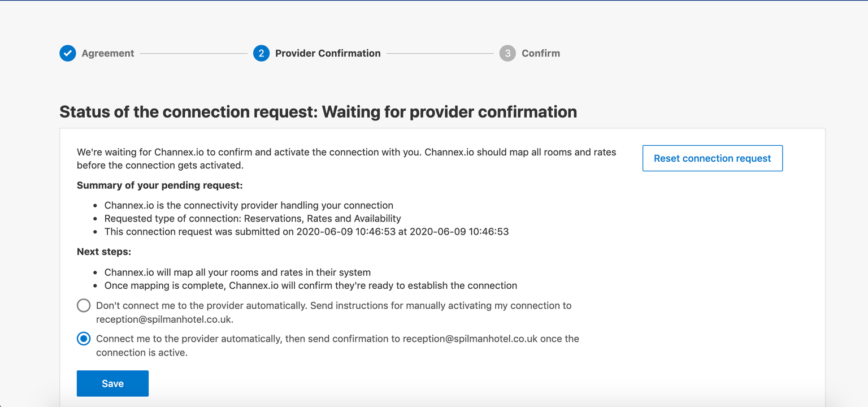Click the manual activation instructions option text

tap(333, 312)
